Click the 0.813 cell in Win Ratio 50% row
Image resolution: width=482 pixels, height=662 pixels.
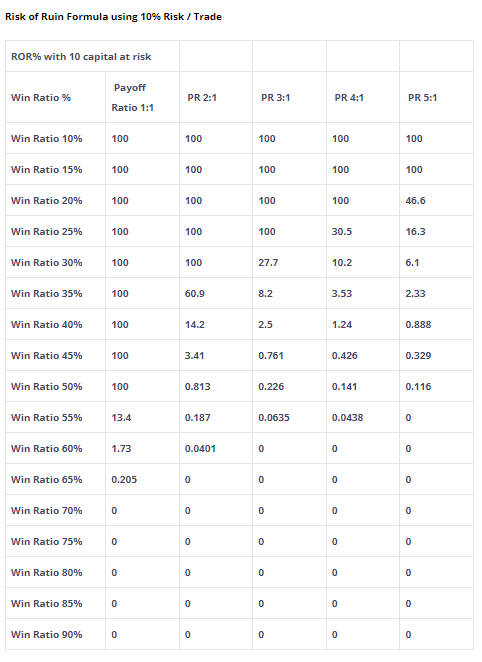[216, 386]
